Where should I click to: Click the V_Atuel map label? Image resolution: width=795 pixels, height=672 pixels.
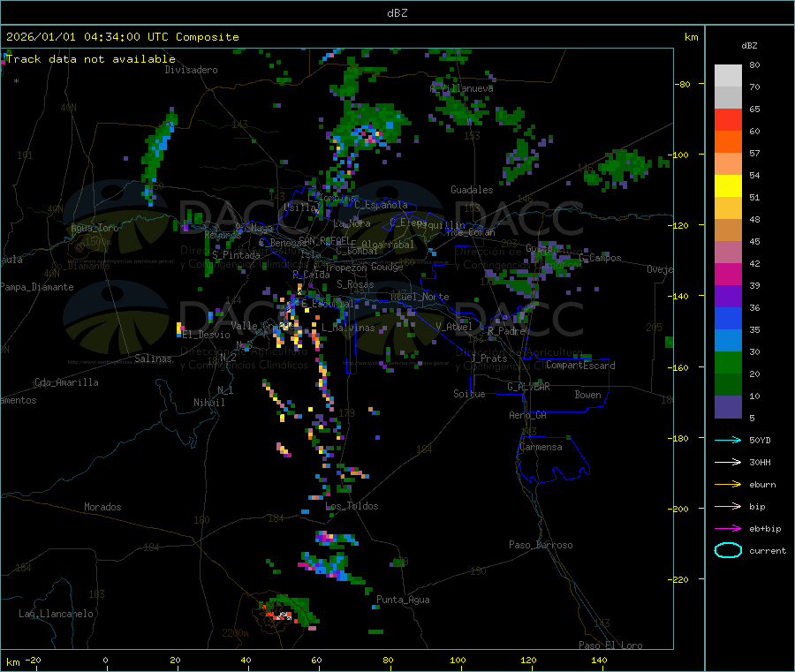click(x=454, y=327)
